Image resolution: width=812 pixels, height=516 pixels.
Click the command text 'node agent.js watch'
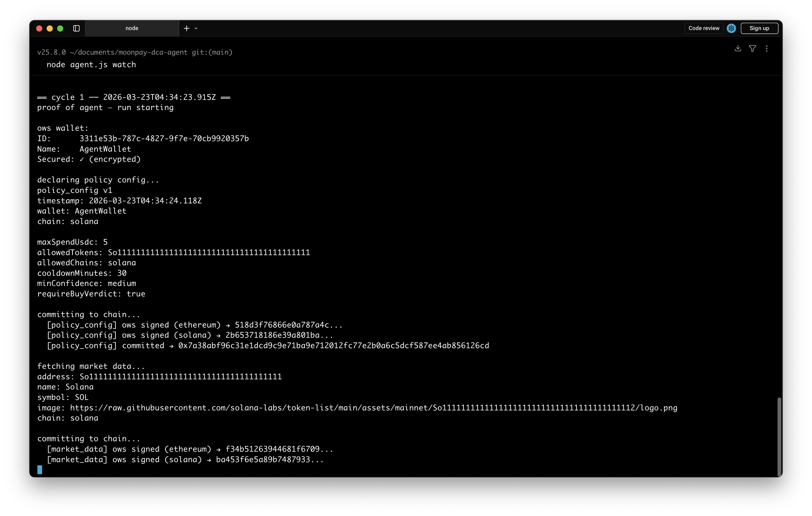[91, 64]
